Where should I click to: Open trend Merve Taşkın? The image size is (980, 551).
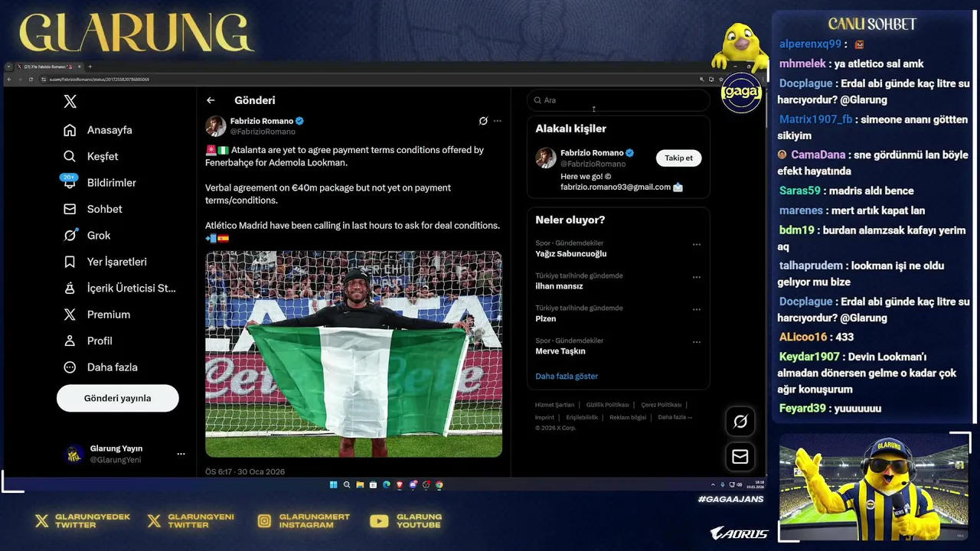coord(560,351)
